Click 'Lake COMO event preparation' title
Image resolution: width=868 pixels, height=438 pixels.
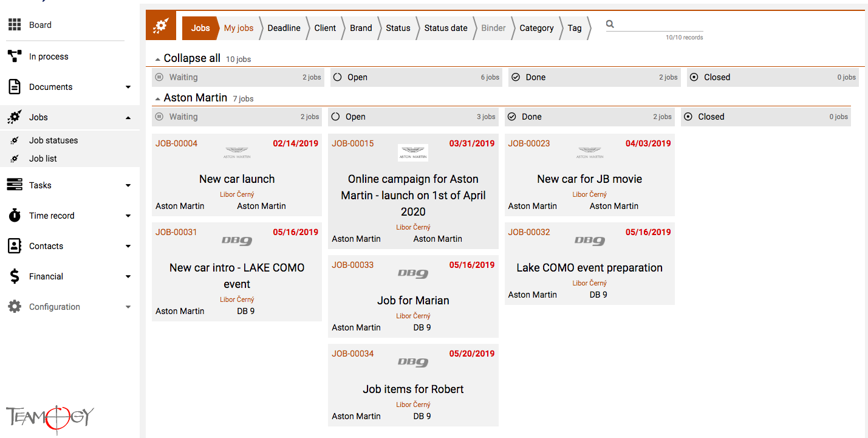coord(589,268)
